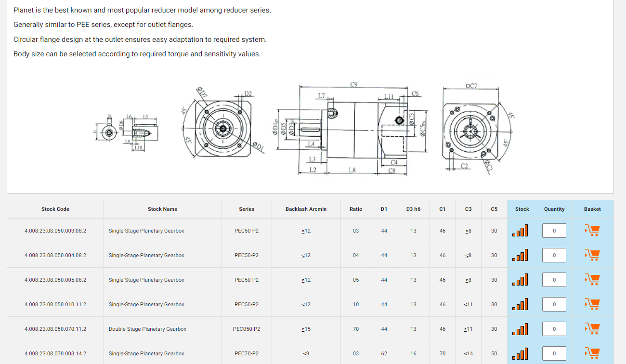This screenshot has height=364, width=626.
Task: Click the D1 column header
Action: (x=384, y=209)
